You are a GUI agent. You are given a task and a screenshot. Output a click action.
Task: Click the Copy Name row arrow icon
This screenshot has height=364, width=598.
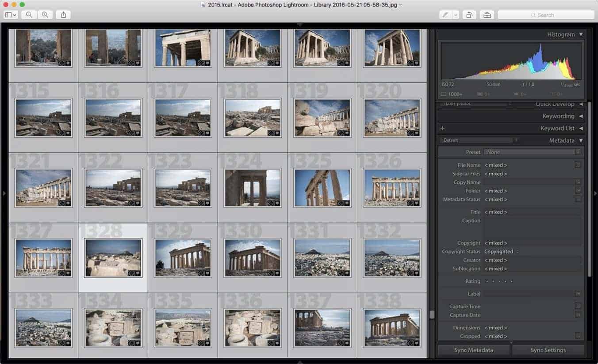pos(578,182)
